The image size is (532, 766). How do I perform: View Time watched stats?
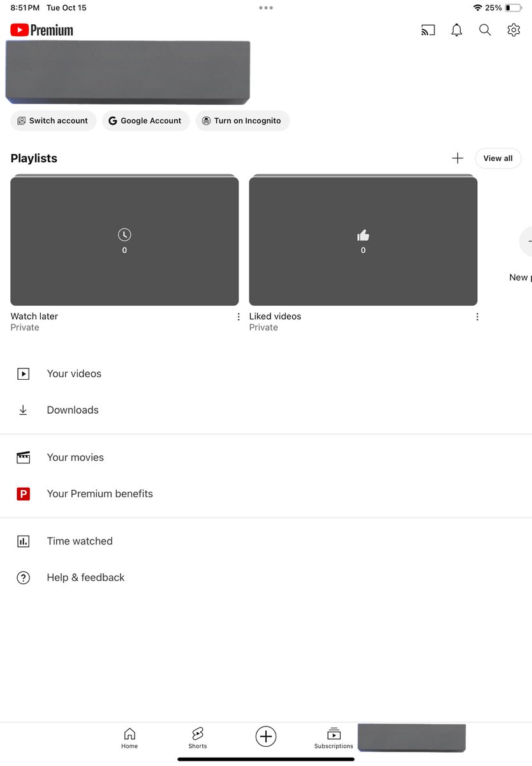tap(266, 541)
